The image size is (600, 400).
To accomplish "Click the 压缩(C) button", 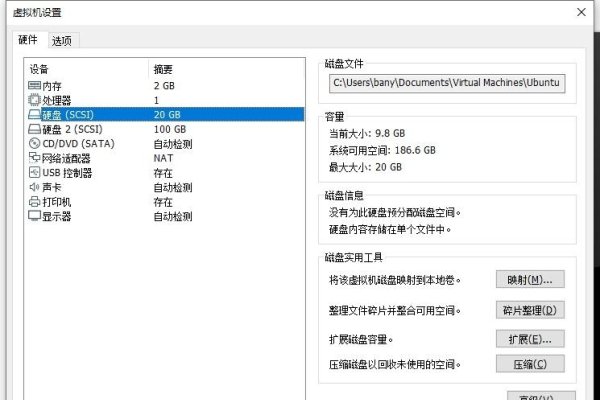I will [x=530, y=364].
